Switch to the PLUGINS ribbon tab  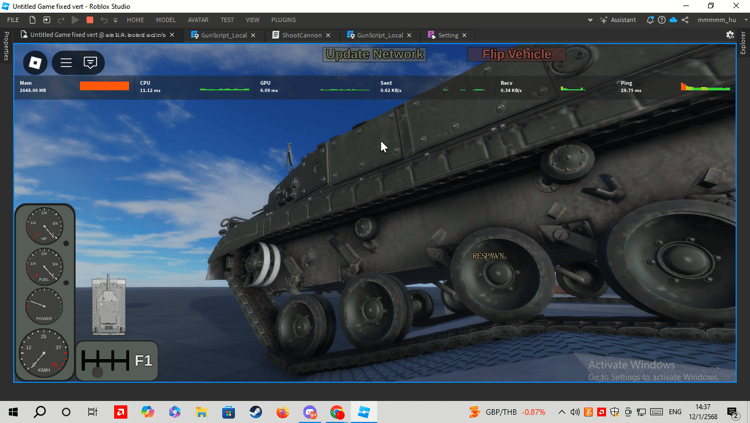(284, 20)
